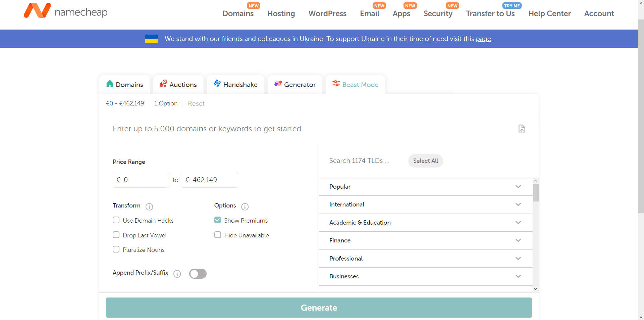
Task: Click the Auctions gavel icon
Action: pos(164,84)
